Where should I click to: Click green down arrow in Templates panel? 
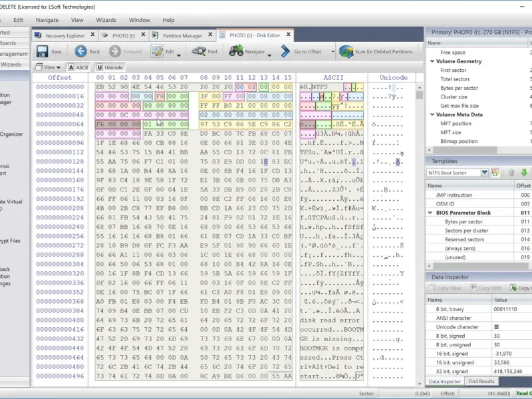(524, 173)
